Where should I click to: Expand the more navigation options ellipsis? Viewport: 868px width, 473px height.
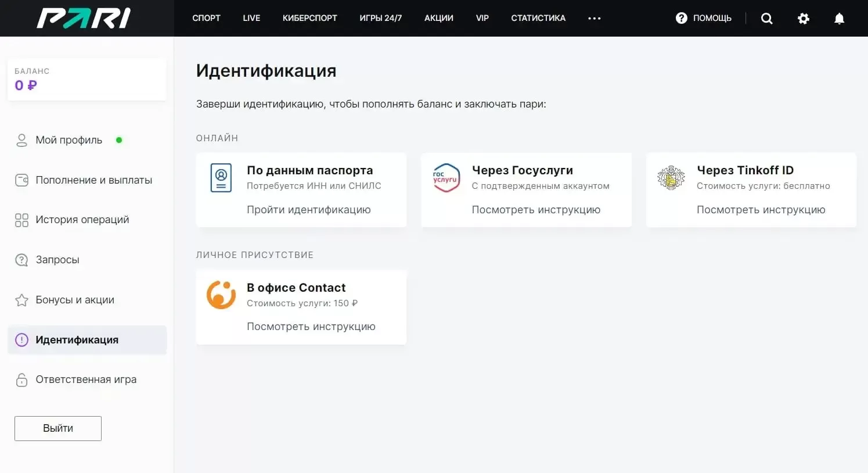pyautogui.click(x=594, y=18)
